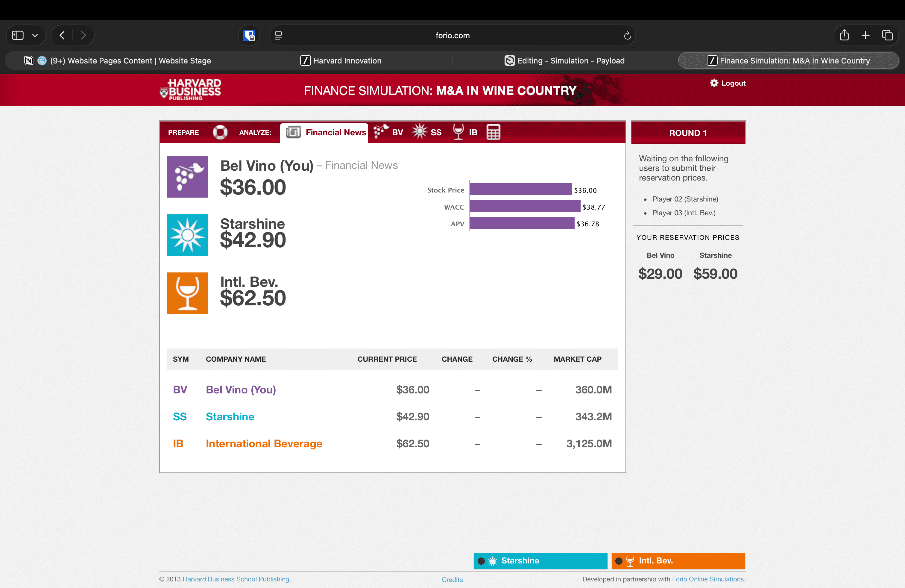The image size is (905, 588).
Task: Switch to the SS analyze tab
Action: 427,132
